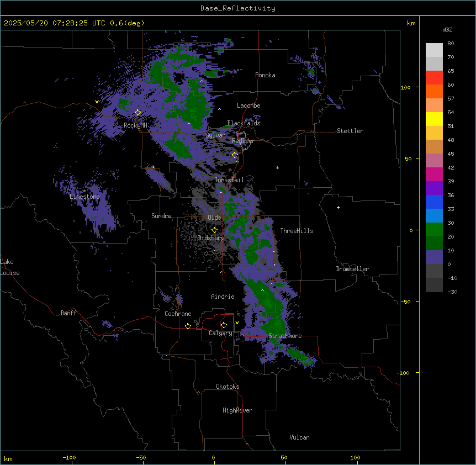Screen dimensions: 476x465
Task: Click the Olds town label
Action: coord(214,218)
